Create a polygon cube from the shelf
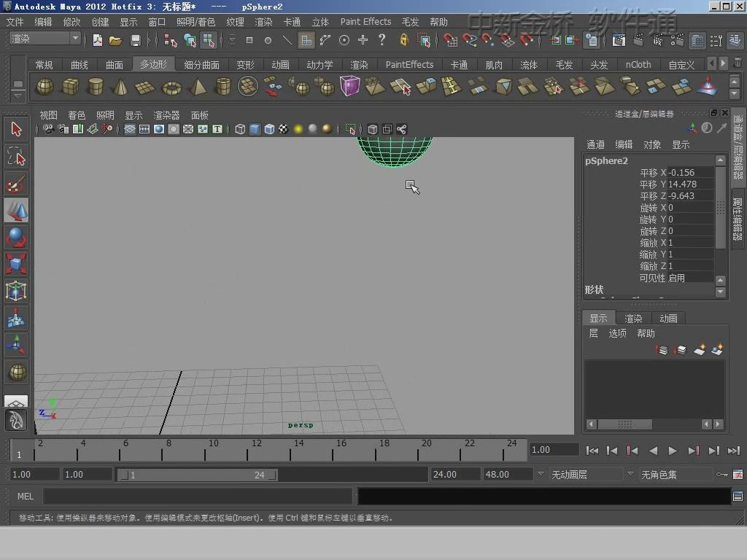747x560 pixels. 71,87
